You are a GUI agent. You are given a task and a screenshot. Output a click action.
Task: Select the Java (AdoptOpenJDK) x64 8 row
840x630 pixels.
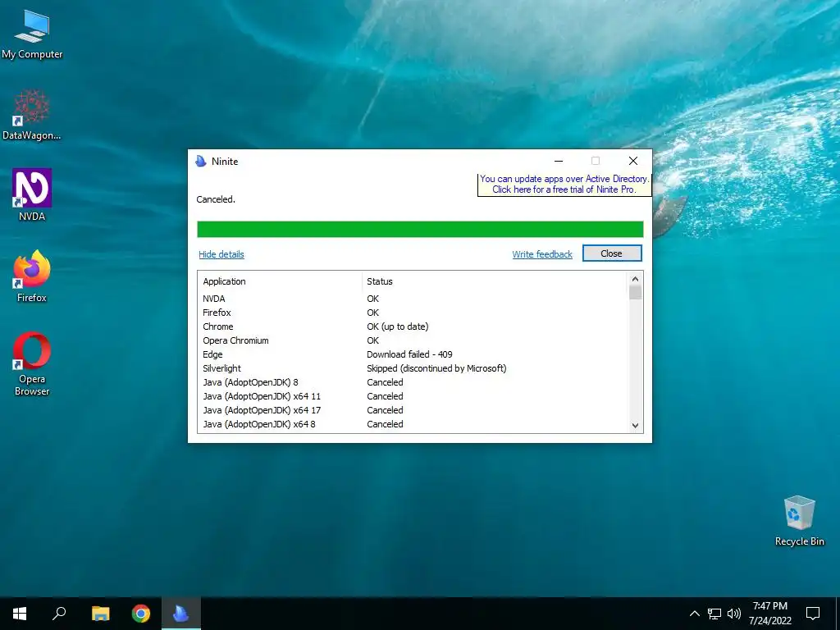click(413, 424)
